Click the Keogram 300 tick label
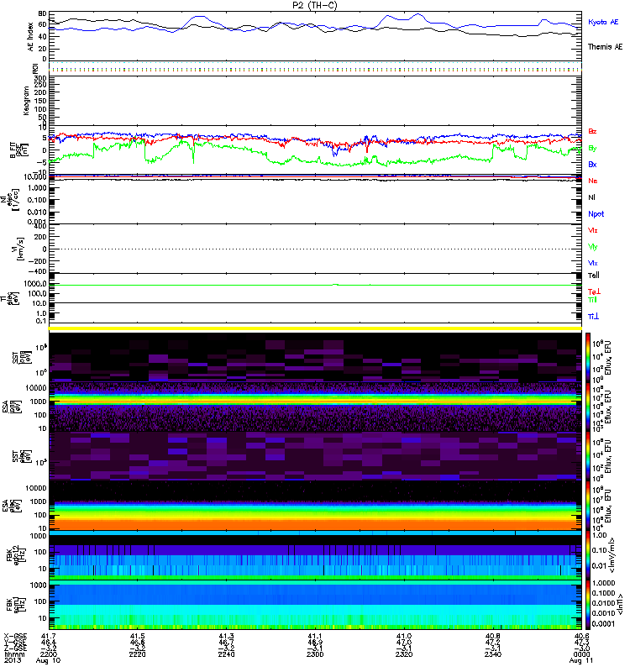 pos(40,78)
